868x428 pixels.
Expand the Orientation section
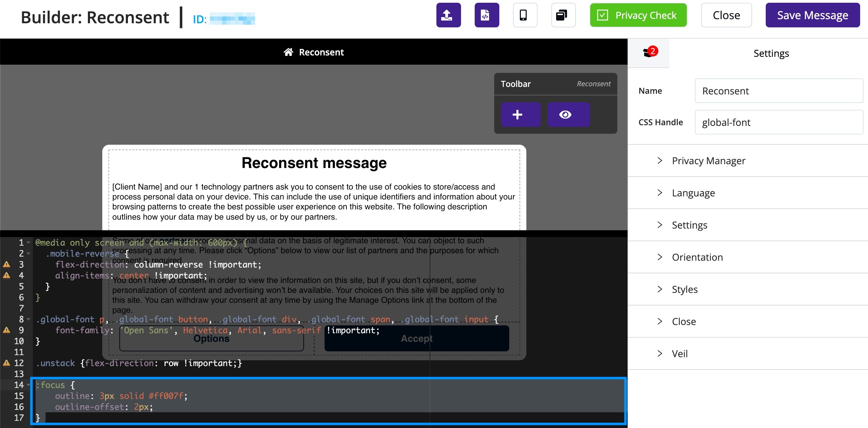(748, 257)
